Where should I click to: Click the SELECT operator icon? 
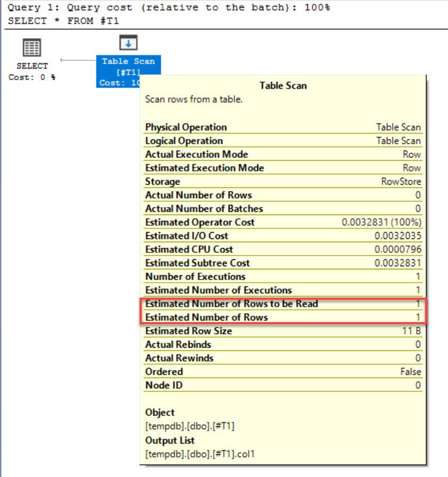pos(32,47)
